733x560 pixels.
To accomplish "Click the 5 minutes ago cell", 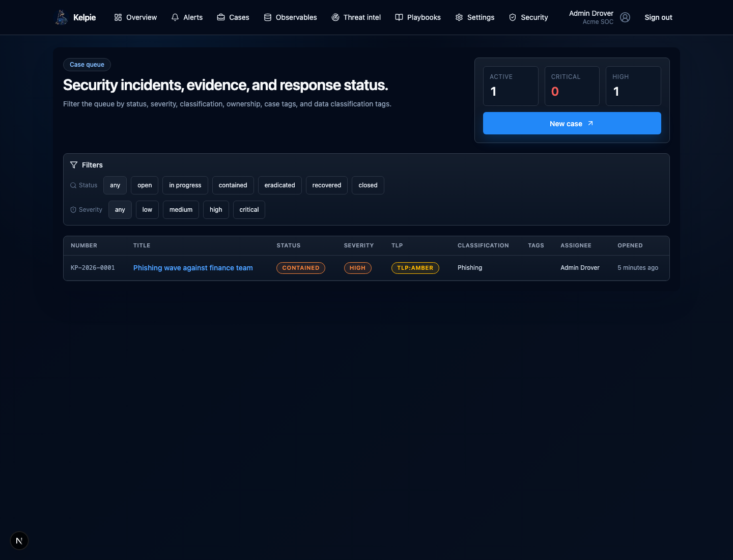I will pyautogui.click(x=638, y=268).
